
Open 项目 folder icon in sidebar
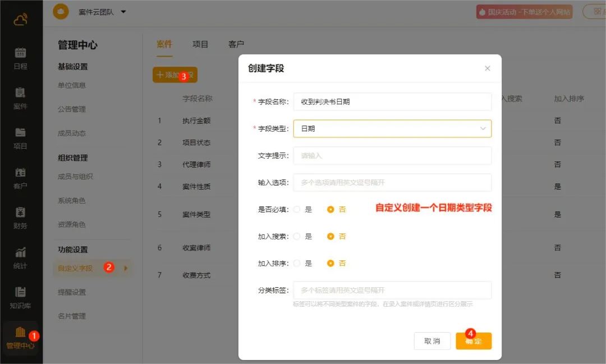[x=20, y=133]
